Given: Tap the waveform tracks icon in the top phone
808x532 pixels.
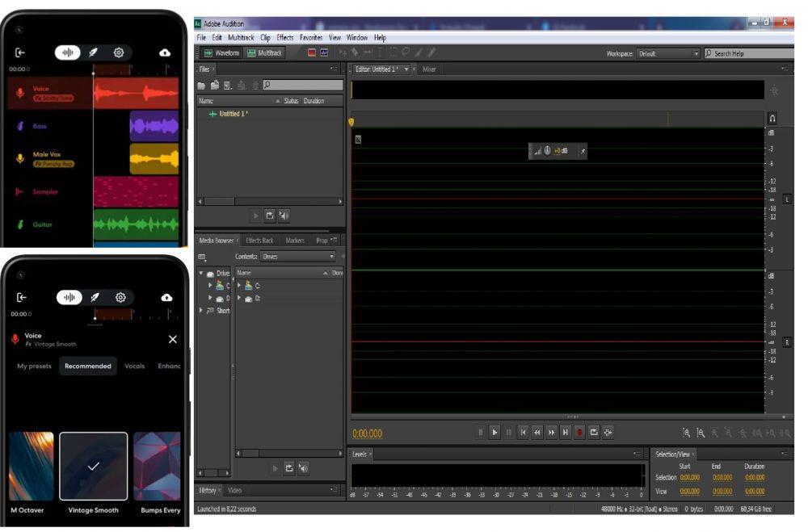Looking at the screenshot, I should pyautogui.click(x=68, y=52).
